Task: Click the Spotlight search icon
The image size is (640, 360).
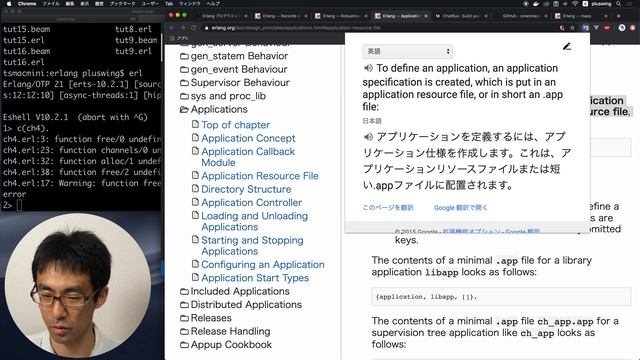Action: click(x=619, y=4)
